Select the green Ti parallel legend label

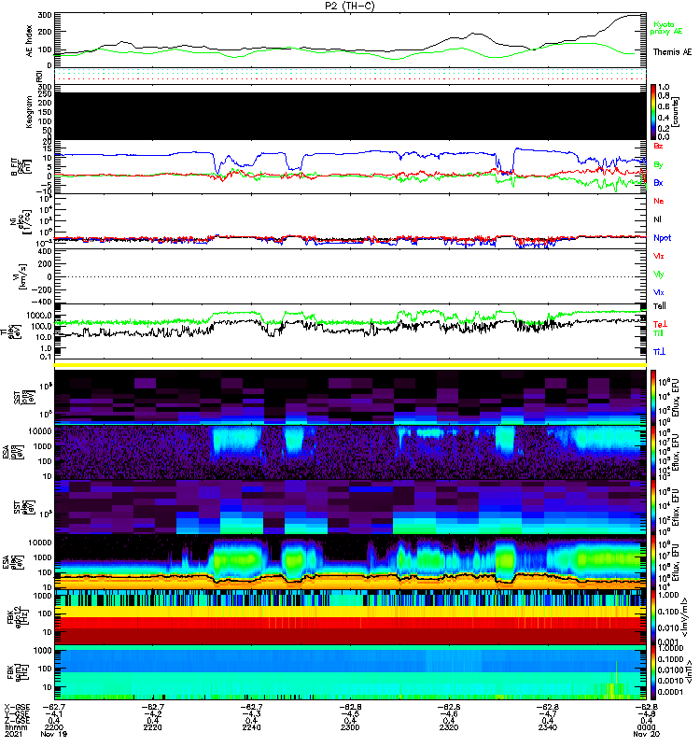click(658, 333)
